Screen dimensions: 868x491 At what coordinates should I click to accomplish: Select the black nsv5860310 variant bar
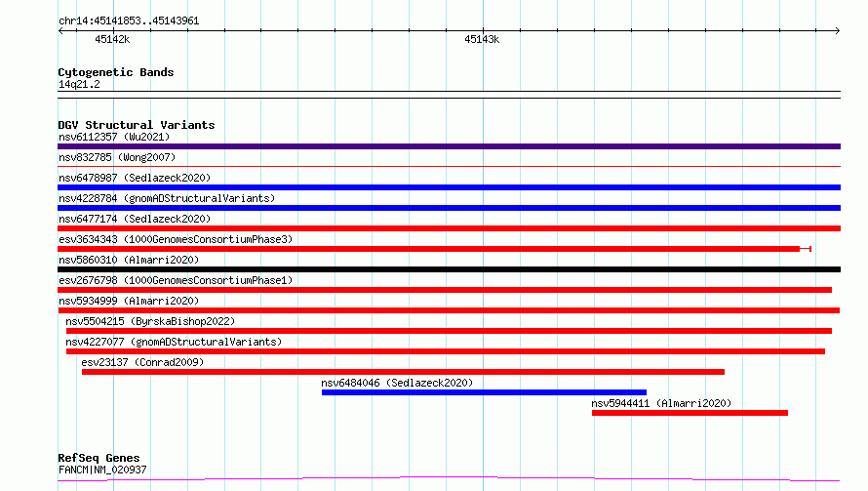click(449, 269)
